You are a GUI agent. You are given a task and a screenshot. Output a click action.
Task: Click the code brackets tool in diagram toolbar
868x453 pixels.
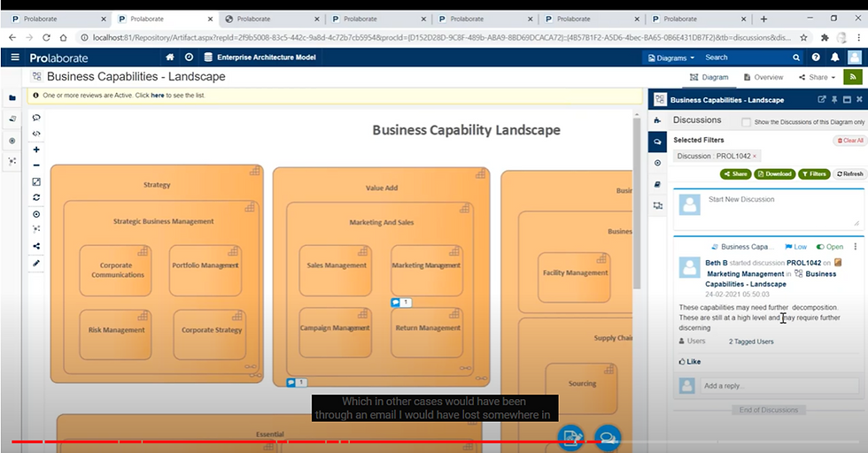[36, 134]
